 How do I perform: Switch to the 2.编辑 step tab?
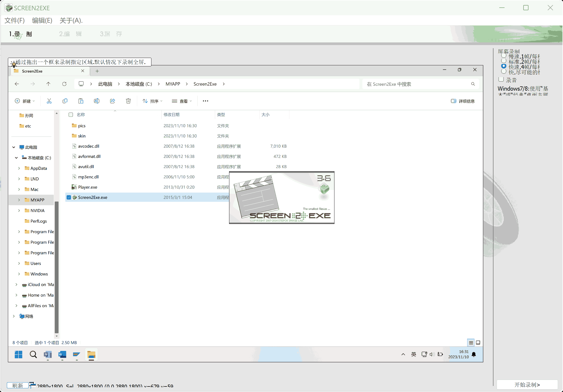(x=70, y=34)
